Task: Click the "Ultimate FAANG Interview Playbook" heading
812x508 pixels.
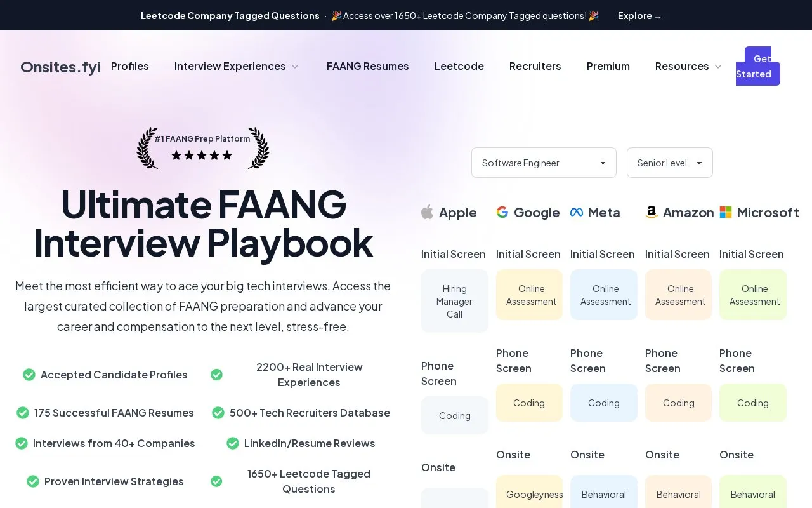Action: pos(203,224)
